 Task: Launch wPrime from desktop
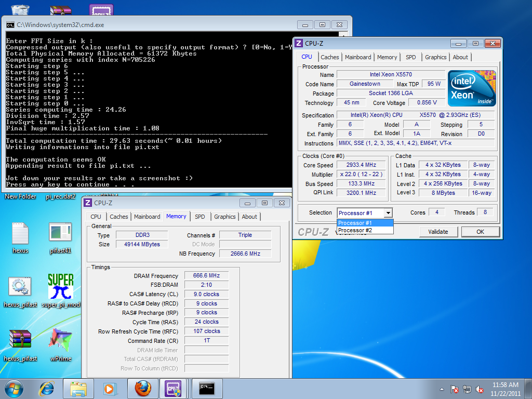click(x=61, y=345)
